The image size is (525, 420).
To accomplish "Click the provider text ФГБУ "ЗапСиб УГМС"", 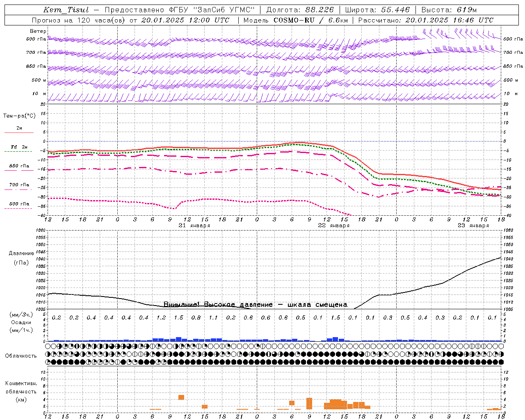I will (x=212, y=10).
